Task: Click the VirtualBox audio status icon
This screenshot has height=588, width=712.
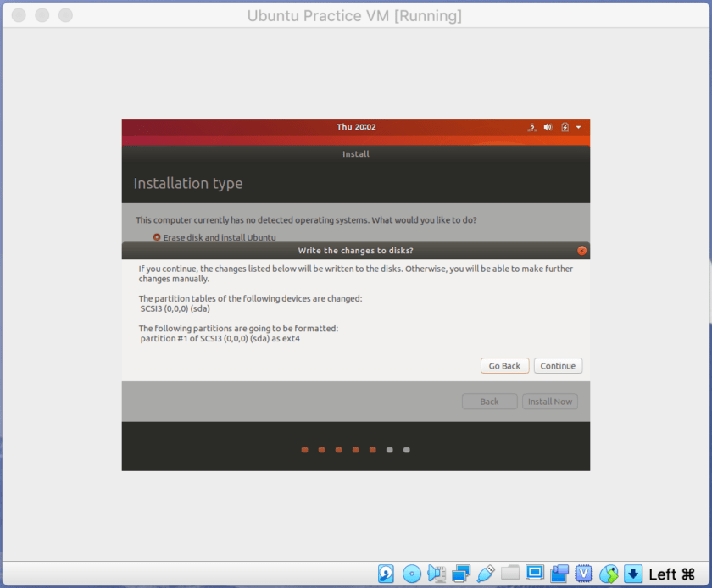Action: click(437, 574)
